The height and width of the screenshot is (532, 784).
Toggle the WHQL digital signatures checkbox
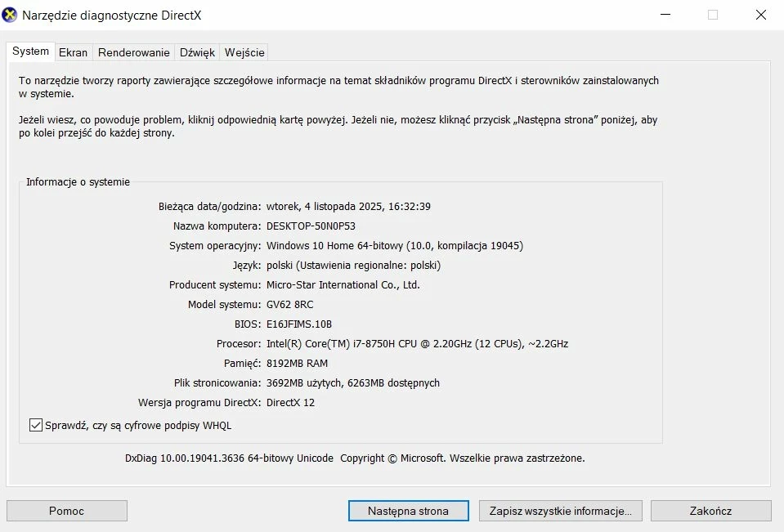pos(36,425)
